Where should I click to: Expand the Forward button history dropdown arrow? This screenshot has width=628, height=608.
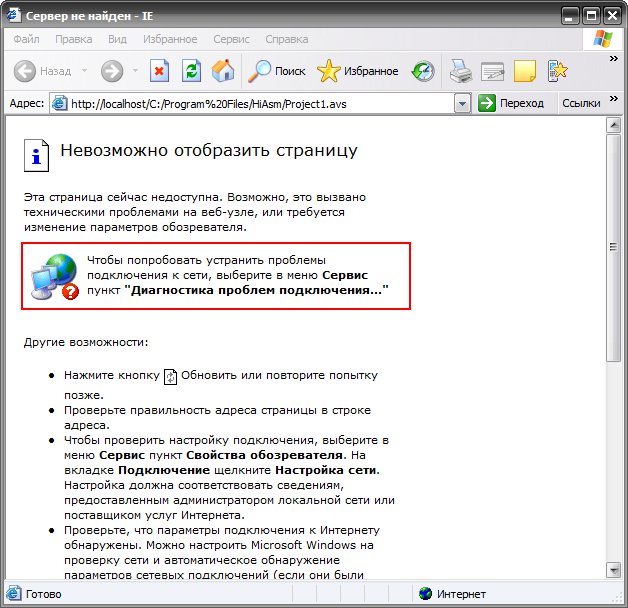(134, 71)
